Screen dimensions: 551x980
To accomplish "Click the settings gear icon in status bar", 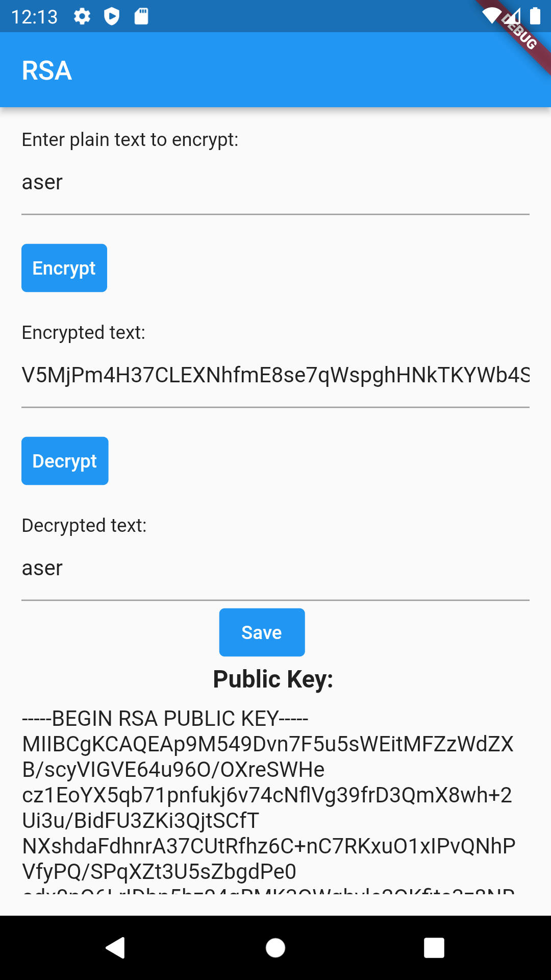I will point(82,17).
